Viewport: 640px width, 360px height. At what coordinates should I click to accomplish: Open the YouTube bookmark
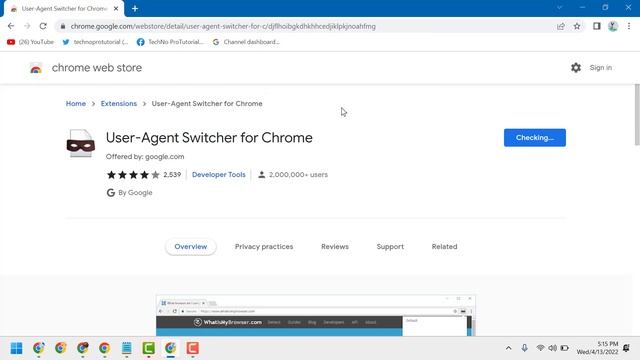pyautogui.click(x=30, y=42)
